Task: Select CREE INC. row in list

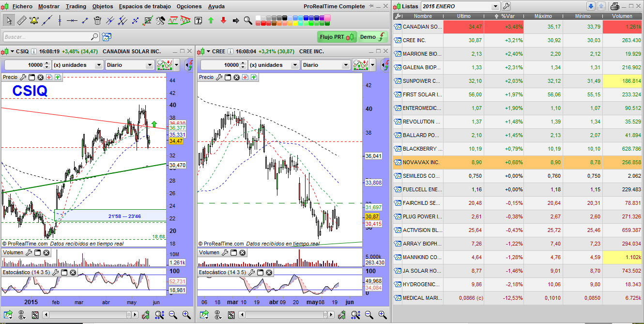Action: click(x=518, y=40)
